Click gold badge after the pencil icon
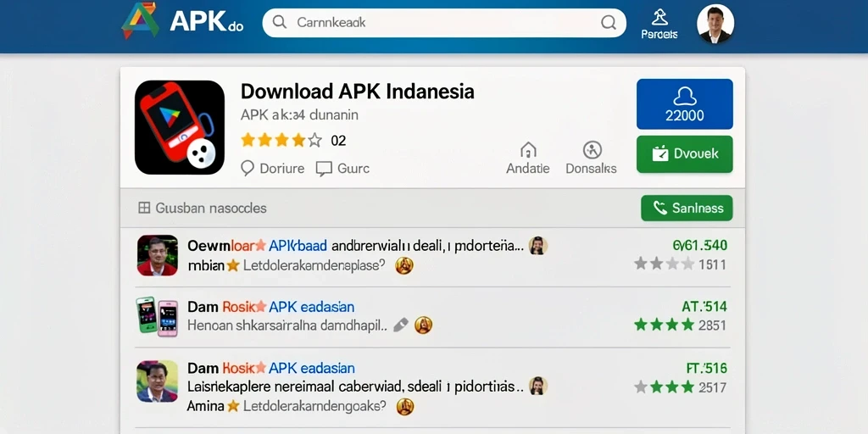Viewport: 868px width, 434px height. (x=424, y=325)
